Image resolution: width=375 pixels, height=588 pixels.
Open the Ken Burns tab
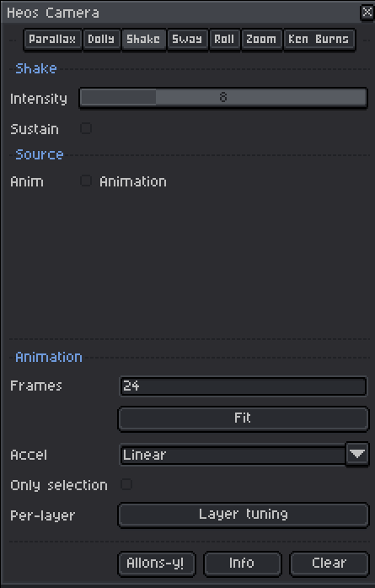[319, 40]
